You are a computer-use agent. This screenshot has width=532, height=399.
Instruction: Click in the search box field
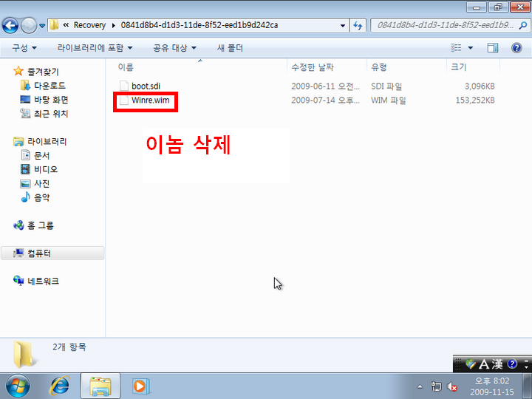pos(445,25)
